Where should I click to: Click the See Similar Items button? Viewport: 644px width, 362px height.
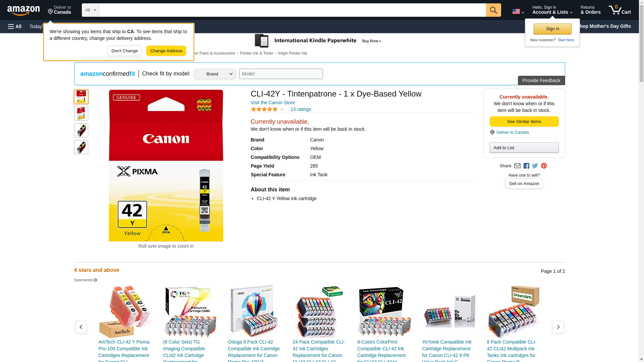click(524, 121)
